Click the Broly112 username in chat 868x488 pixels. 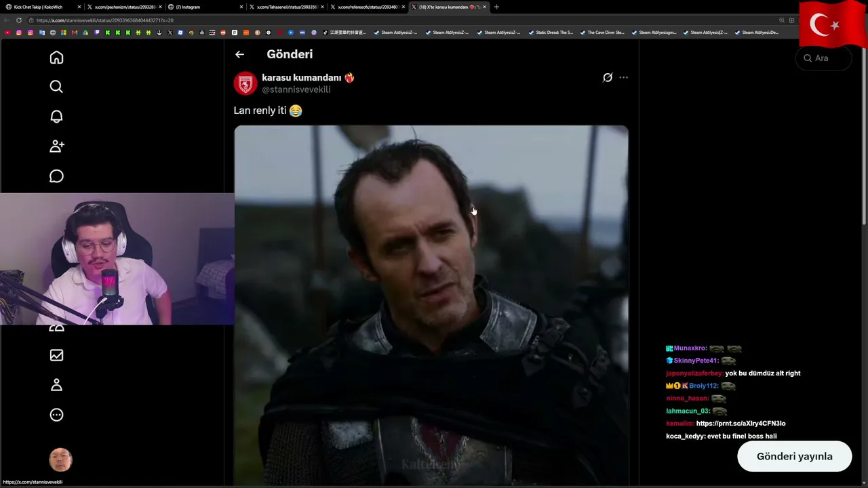point(703,386)
